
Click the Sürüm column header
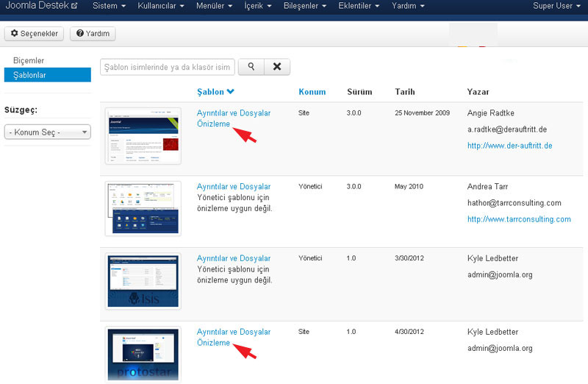[359, 92]
